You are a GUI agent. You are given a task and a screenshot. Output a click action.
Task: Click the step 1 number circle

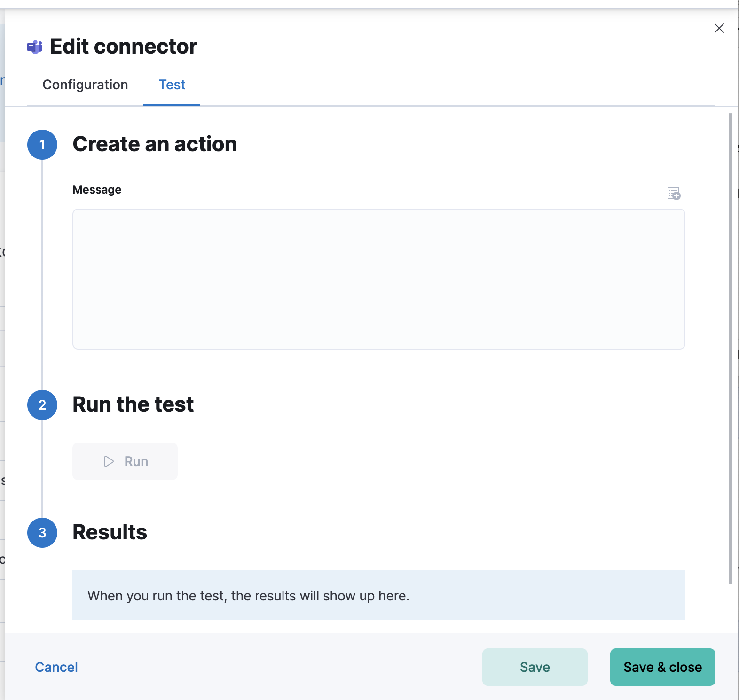[x=42, y=145]
